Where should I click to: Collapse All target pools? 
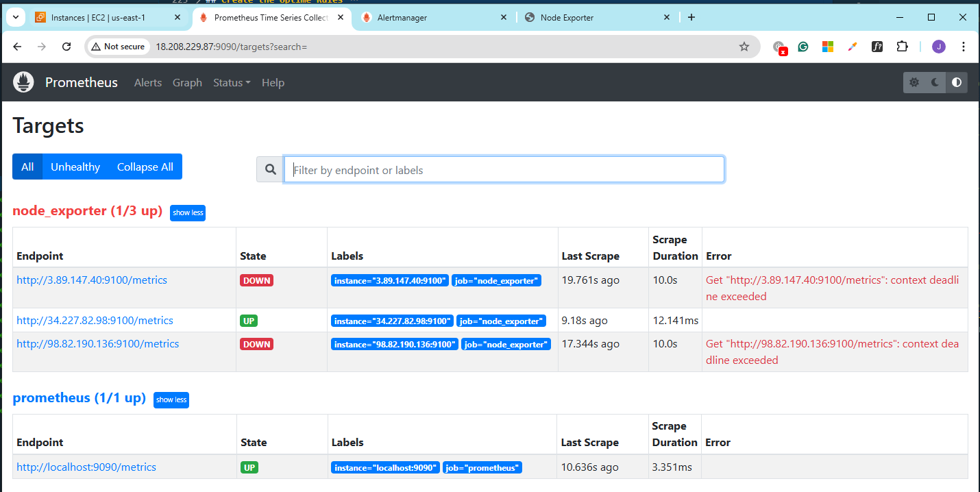click(x=145, y=167)
